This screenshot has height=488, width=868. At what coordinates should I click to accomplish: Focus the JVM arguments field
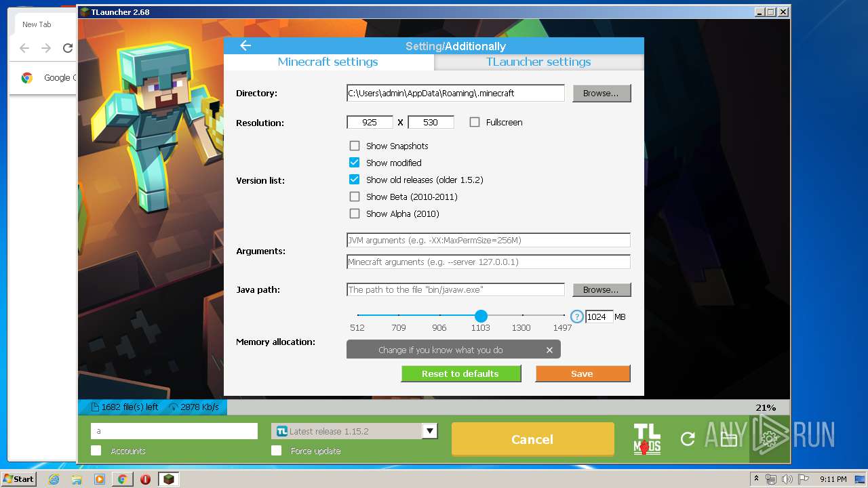[x=488, y=240]
